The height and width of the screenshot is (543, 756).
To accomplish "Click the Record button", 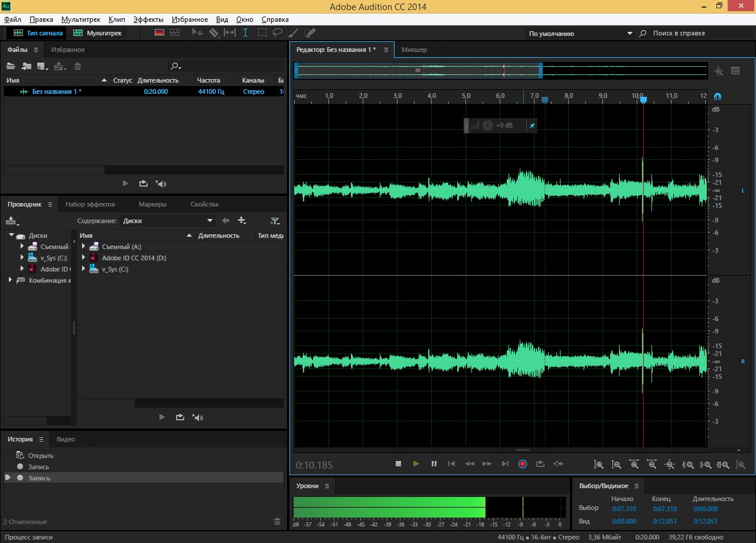I will pyautogui.click(x=523, y=464).
